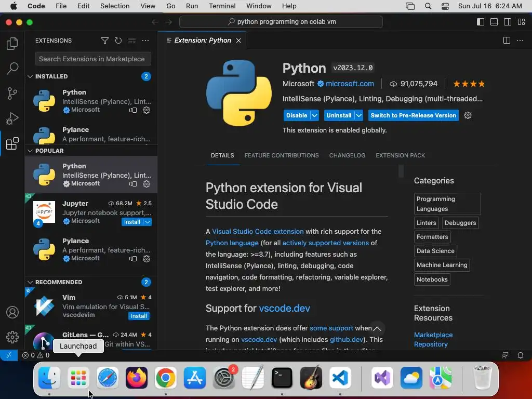The height and width of the screenshot is (399, 532).
Task: Open the Run menu
Action: point(192,6)
